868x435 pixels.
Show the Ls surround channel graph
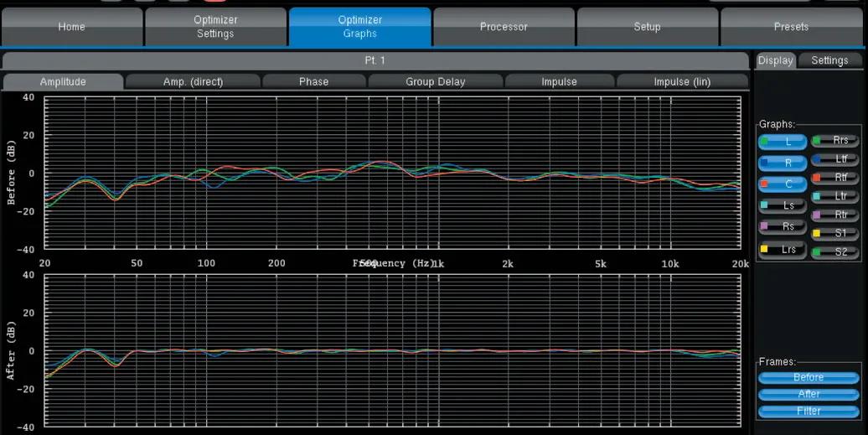[783, 205]
